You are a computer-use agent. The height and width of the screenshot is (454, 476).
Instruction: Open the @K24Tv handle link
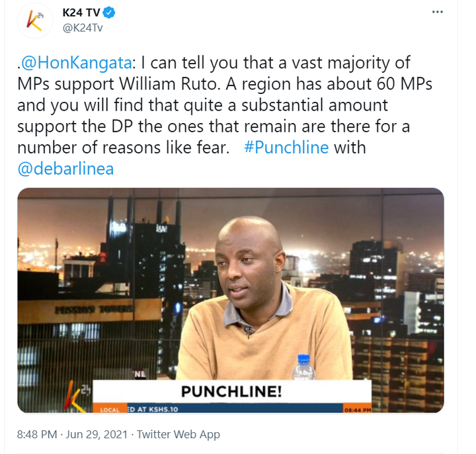tap(83, 28)
